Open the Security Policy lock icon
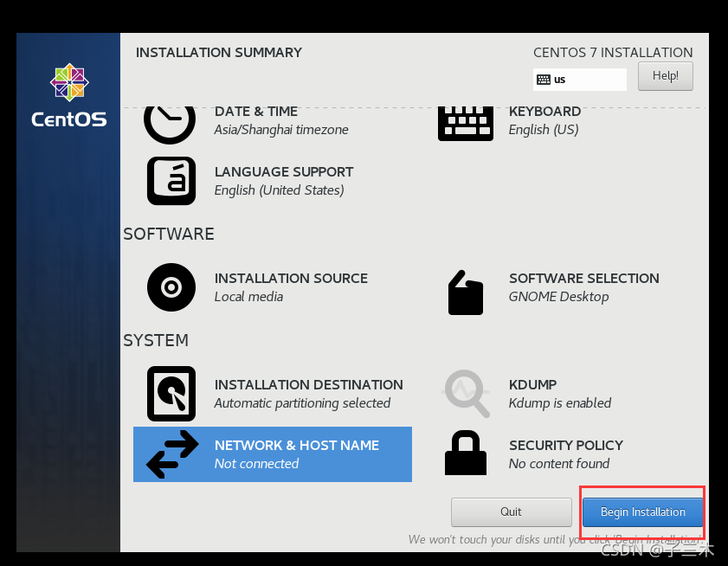The width and height of the screenshot is (728, 566). (x=466, y=453)
